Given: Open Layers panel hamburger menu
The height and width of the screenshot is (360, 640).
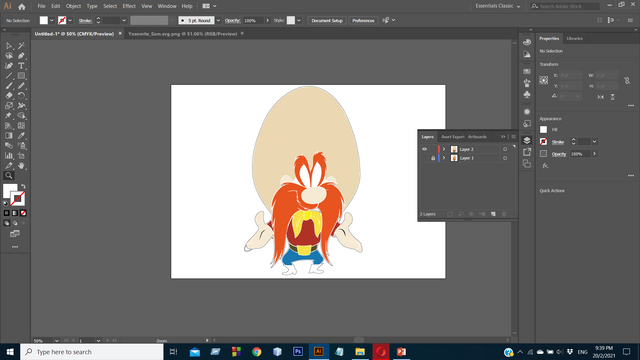Looking at the screenshot, I should (513, 137).
